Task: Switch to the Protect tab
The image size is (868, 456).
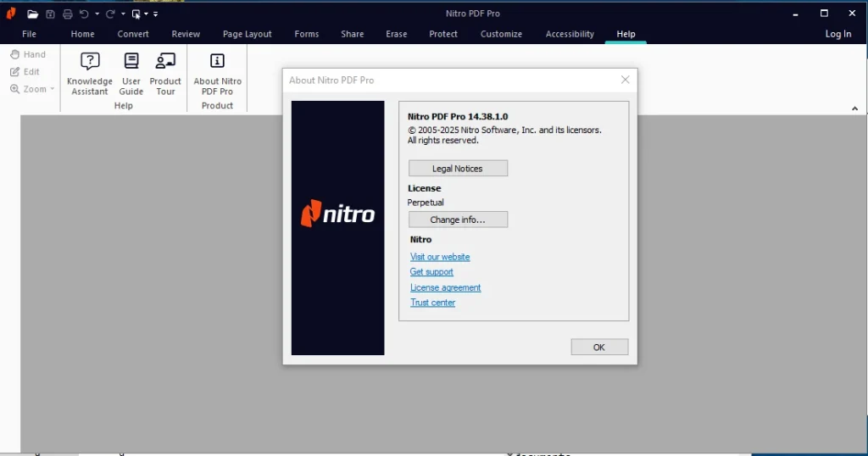Action: [x=443, y=34]
